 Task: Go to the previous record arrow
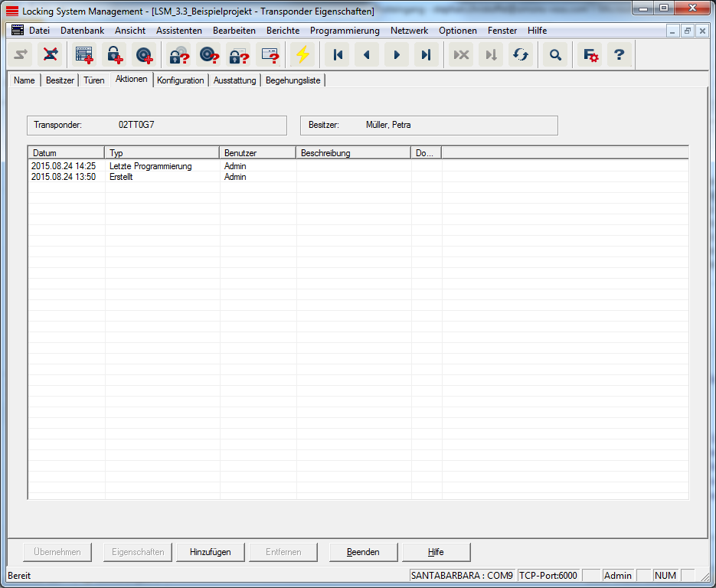pos(367,55)
